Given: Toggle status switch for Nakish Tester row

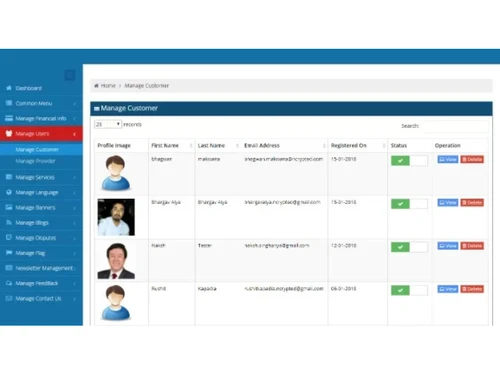Looking at the screenshot, I should pos(409,247).
